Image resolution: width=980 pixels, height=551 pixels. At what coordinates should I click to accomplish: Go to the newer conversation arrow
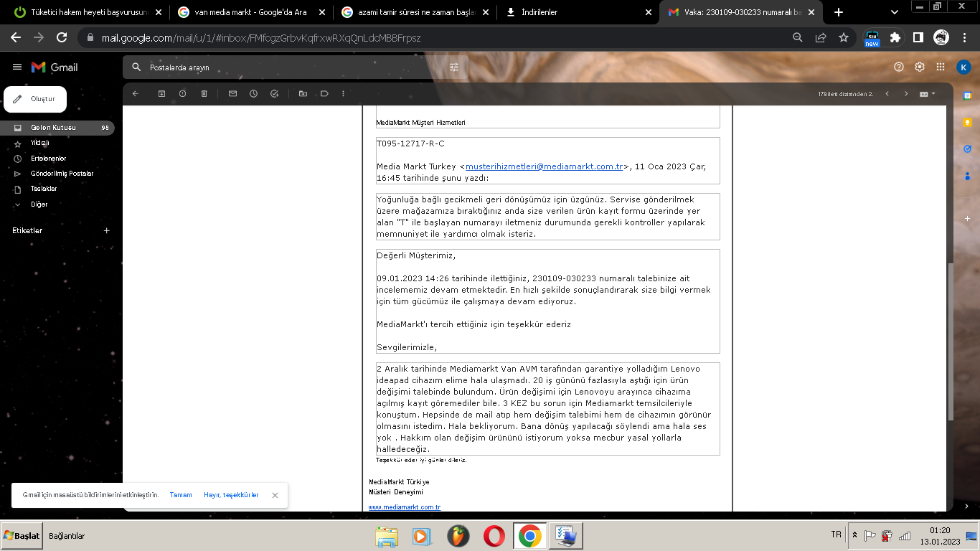pos(887,94)
